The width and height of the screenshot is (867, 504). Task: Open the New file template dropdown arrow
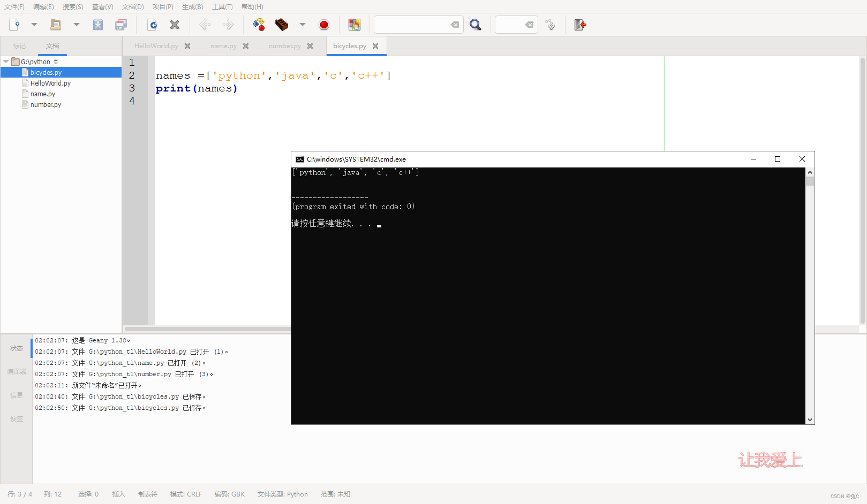pyautogui.click(x=34, y=25)
